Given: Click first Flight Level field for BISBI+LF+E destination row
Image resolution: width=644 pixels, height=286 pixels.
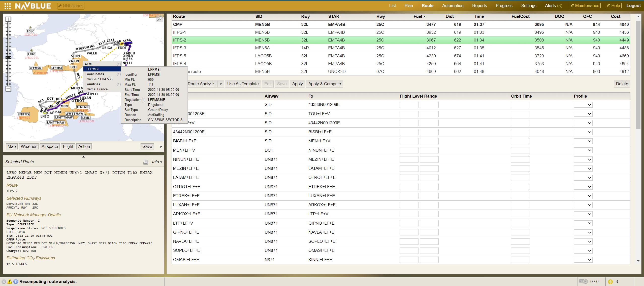Looking at the screenshot, I should 409,132.
